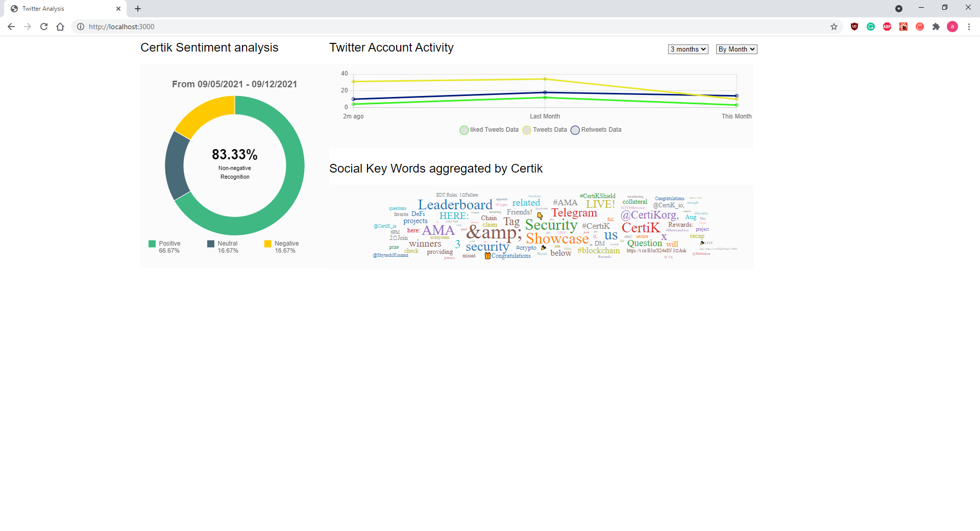Click the Last Month axis label
980x531 pixels.
(545, 116)
